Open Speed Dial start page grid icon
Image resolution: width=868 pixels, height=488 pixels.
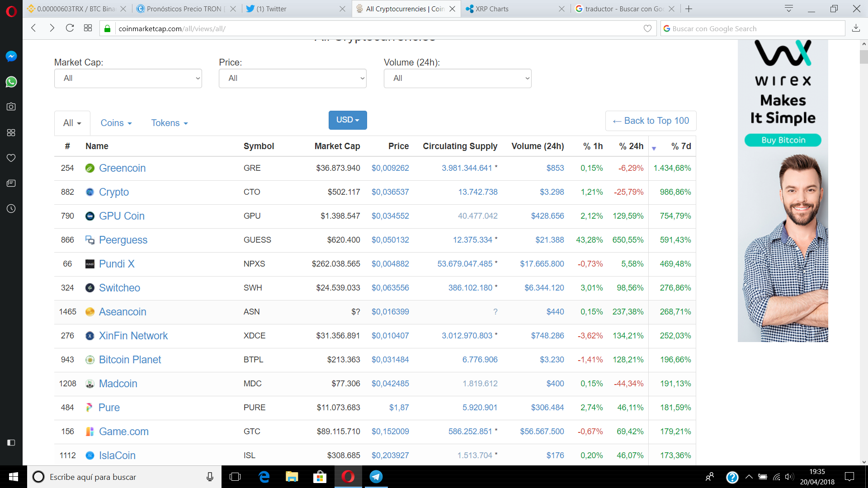point(88,28)
